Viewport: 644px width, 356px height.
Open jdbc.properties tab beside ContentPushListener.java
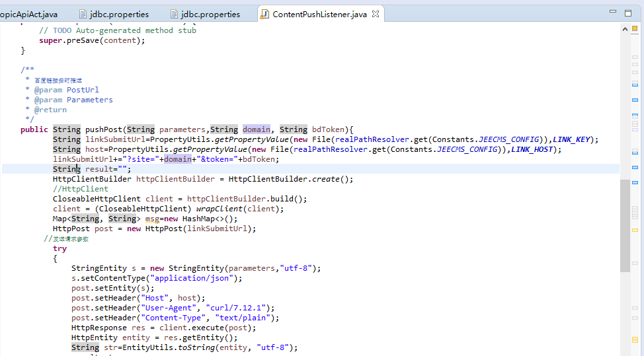[x=206, y=15]
